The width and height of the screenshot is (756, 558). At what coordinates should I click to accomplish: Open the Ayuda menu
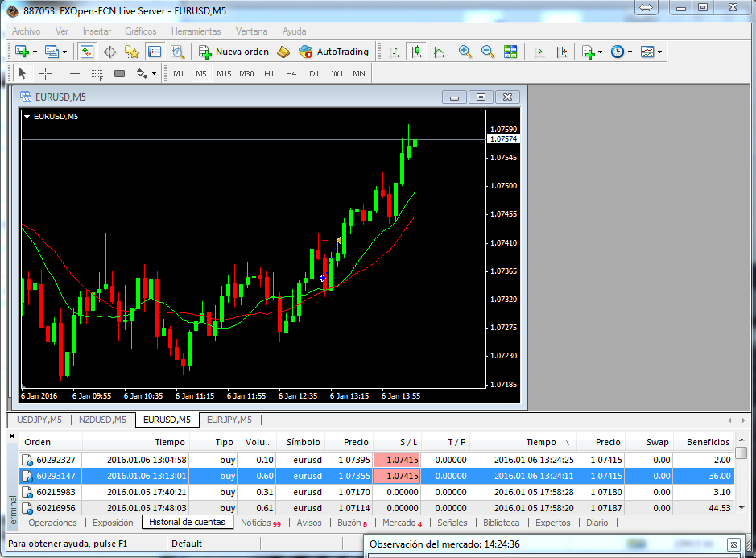click(x=294, y=31)
